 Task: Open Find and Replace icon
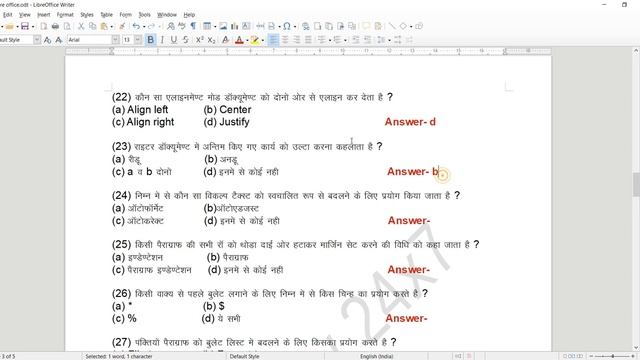point(171,27)
